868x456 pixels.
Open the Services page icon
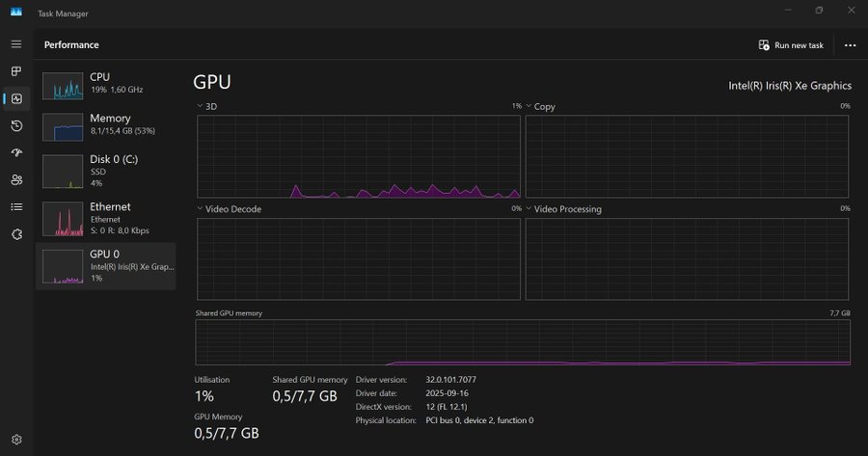click(16, 233)
